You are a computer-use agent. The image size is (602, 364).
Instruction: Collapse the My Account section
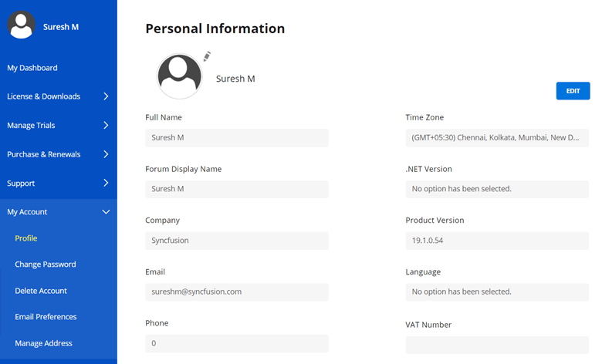(x=106, y=212)
